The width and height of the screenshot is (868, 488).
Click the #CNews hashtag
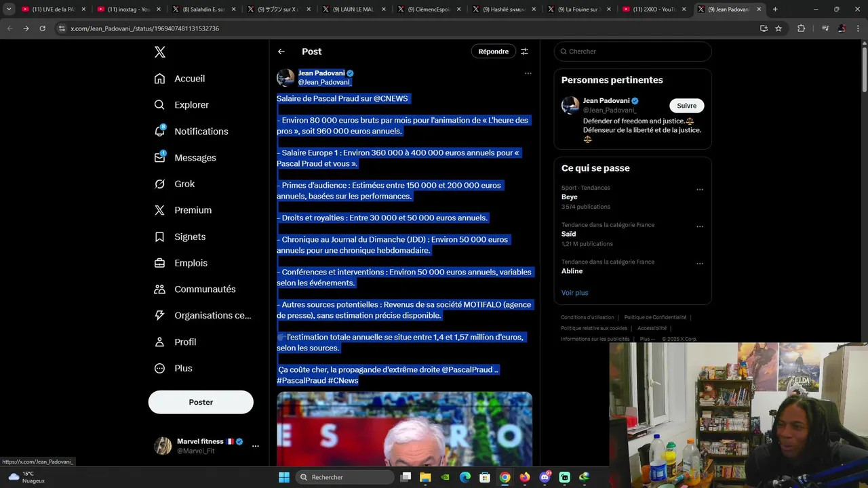click(343, 380)
